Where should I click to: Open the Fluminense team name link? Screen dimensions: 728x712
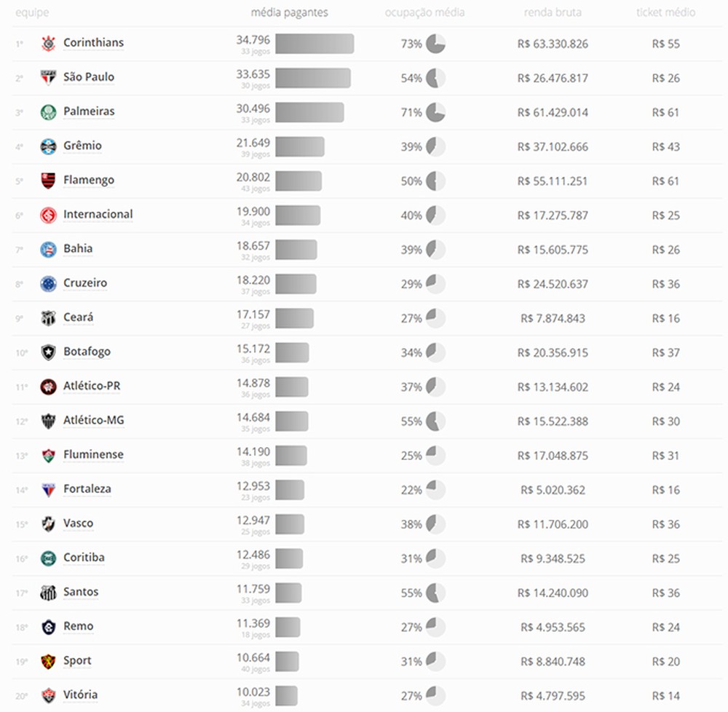pyautogui.click(x=93, y=454)
